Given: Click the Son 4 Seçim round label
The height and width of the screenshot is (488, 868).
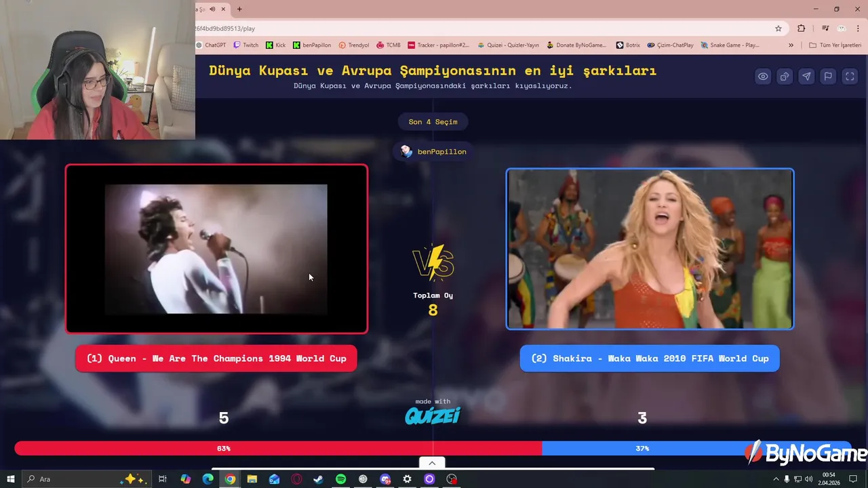Looking at the screenshot, I should pos(433,122).
